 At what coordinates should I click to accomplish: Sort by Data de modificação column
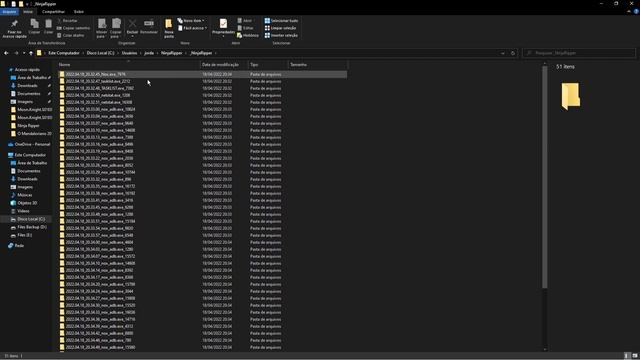pos(224,64)
